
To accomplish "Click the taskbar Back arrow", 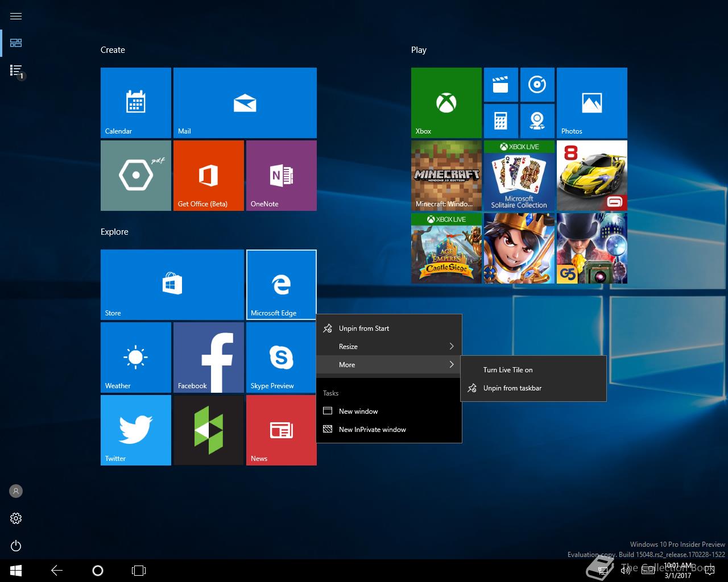I will point(57,571).
